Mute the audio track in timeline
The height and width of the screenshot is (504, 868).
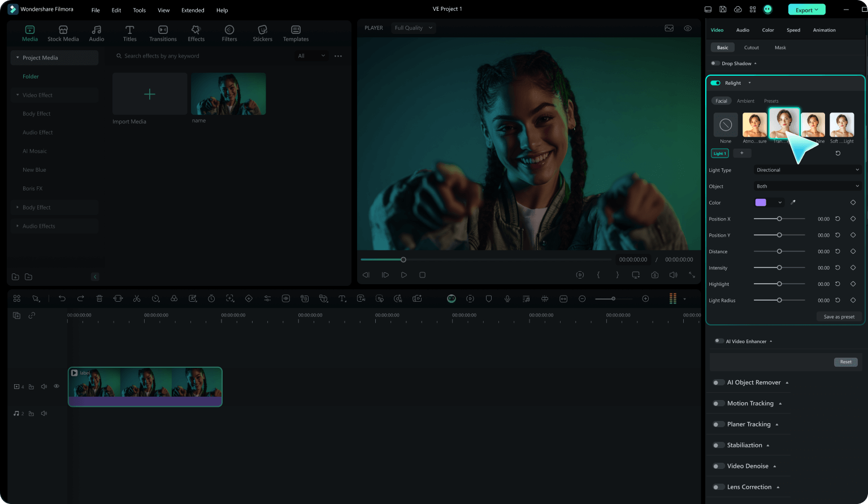pyautogui.click(x=44, y=414)
